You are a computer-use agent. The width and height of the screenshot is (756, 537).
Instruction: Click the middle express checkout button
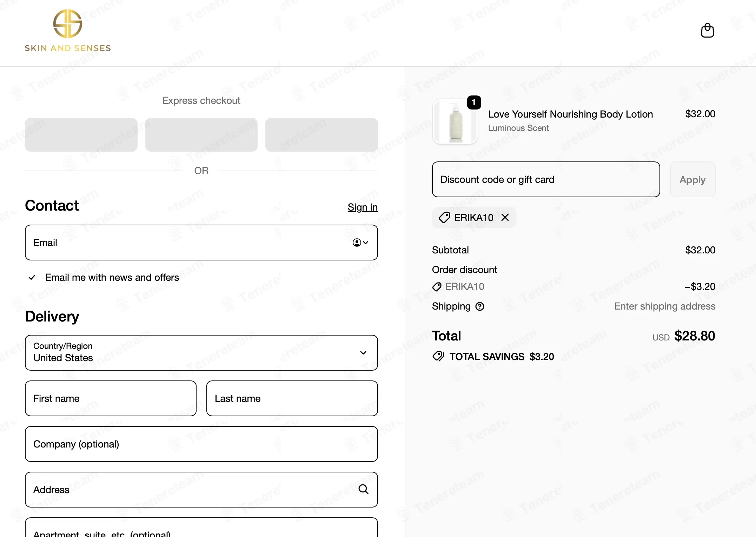coord(201,135)
